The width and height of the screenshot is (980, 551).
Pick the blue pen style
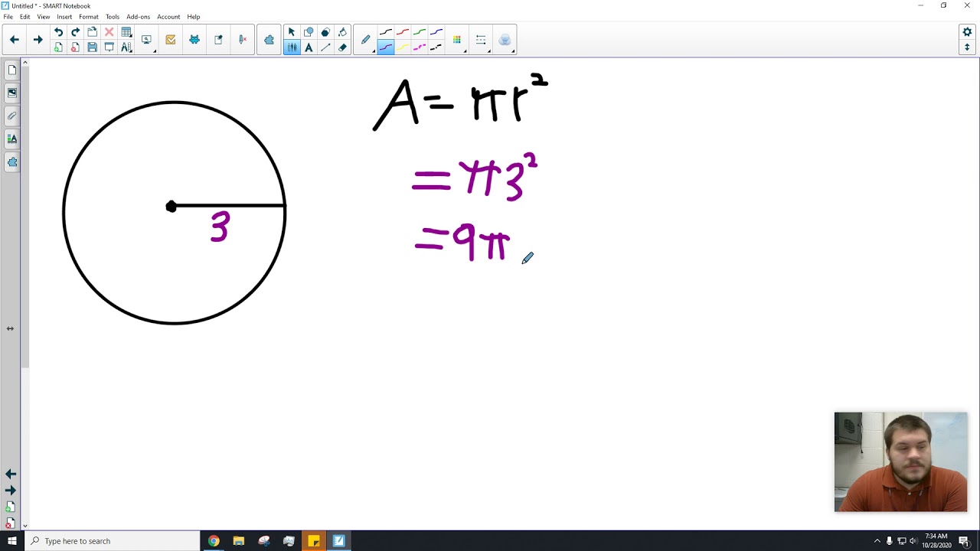pos(436,32)
